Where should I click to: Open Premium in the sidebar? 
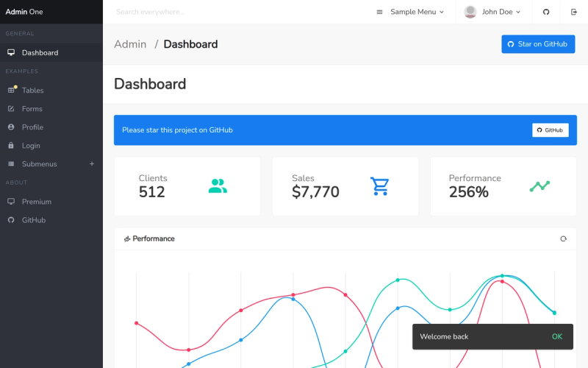51,202
